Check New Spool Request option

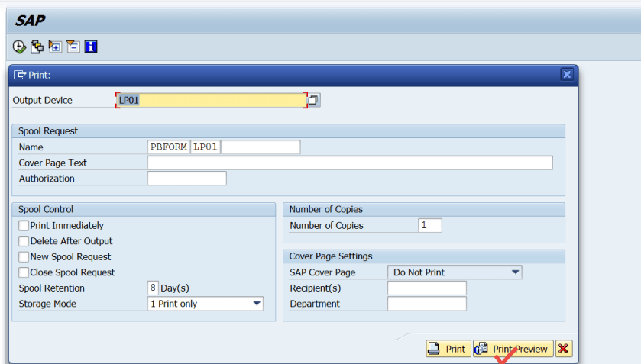pyautogui.click(x=24, y=256)
